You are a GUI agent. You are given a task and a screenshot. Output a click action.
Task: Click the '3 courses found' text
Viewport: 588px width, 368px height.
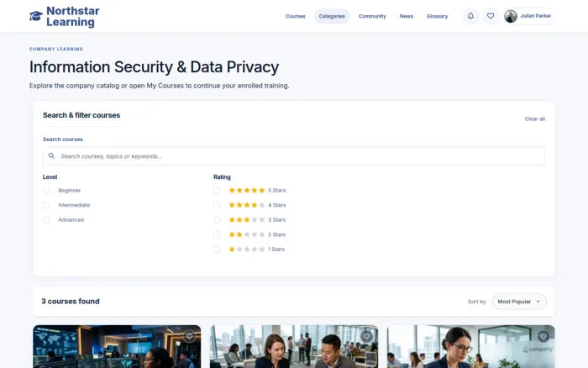point(71,302)
